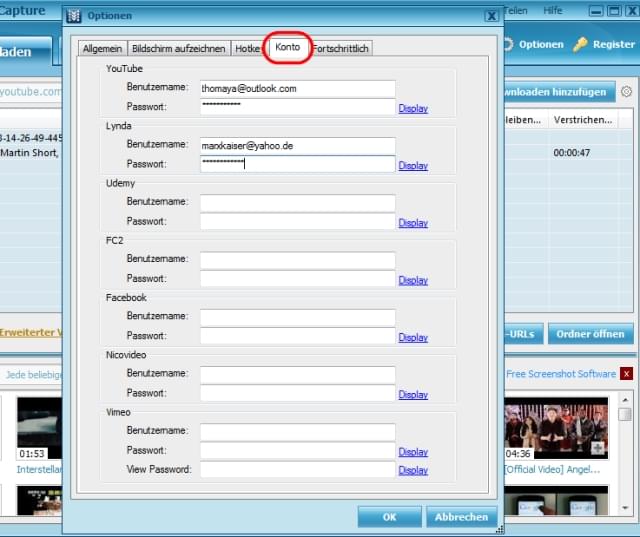Click FC2 Passwort field
Image resolution: width=640 pixels, height=537 pixels.
(x=298, y=279)
